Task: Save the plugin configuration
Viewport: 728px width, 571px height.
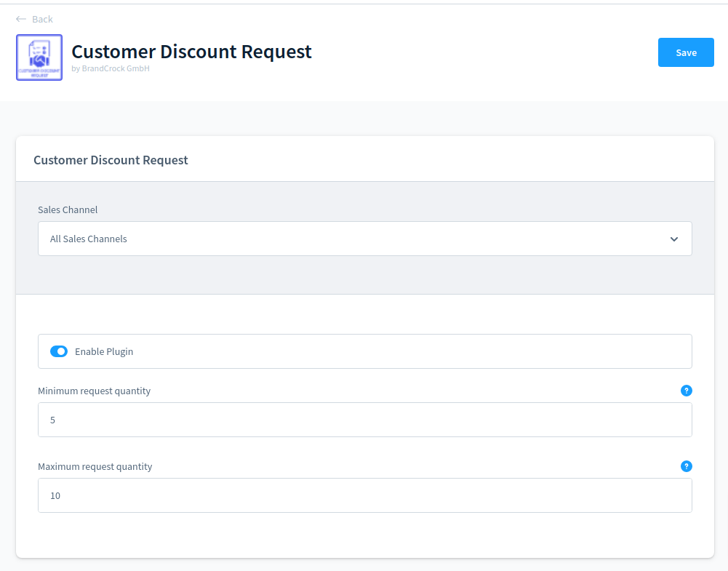Action: point(686,52)
